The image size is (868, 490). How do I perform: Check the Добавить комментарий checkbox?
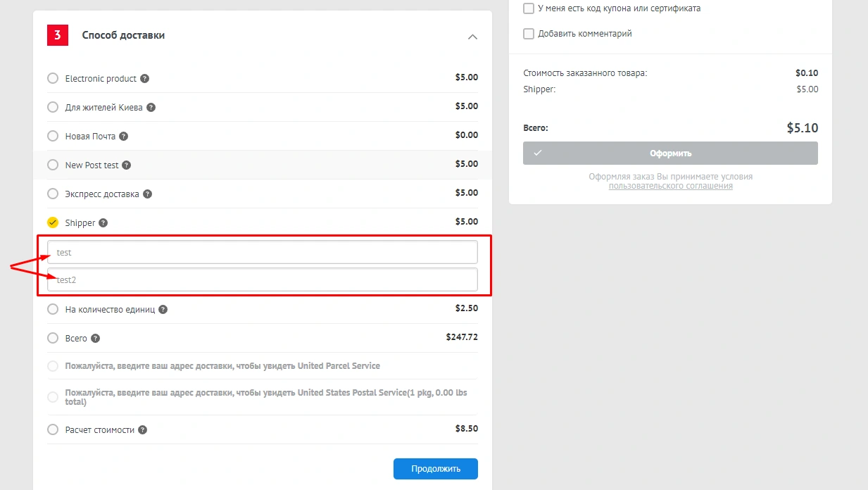[x=529, y=34]
